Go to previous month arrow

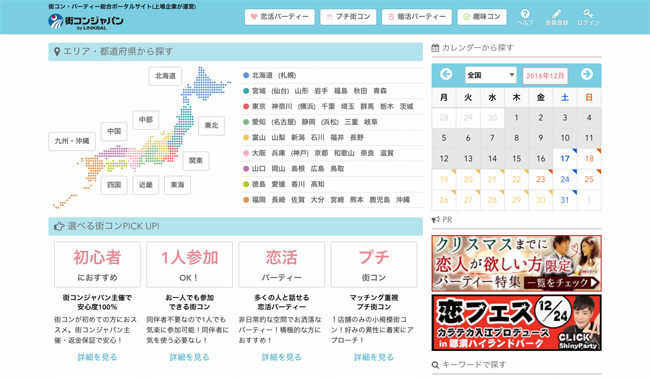coord(446,74)
